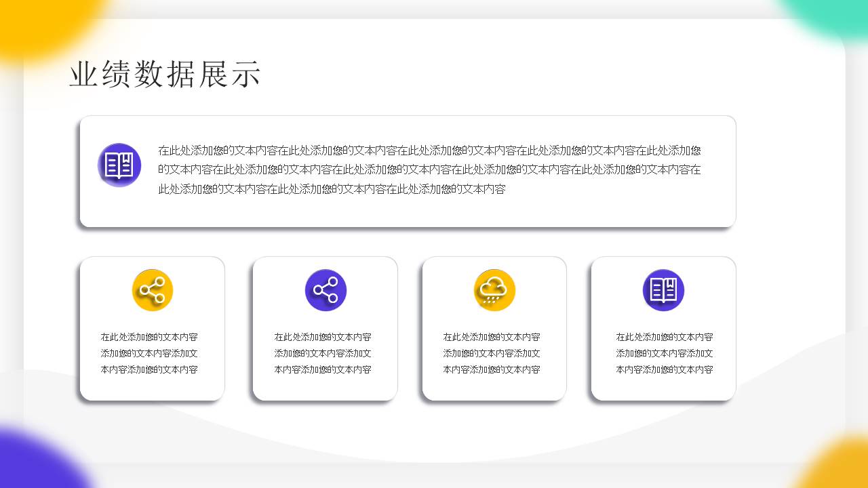
Task: Select the yellow rain cloud icon on third card
Action: tap(494, 289)
